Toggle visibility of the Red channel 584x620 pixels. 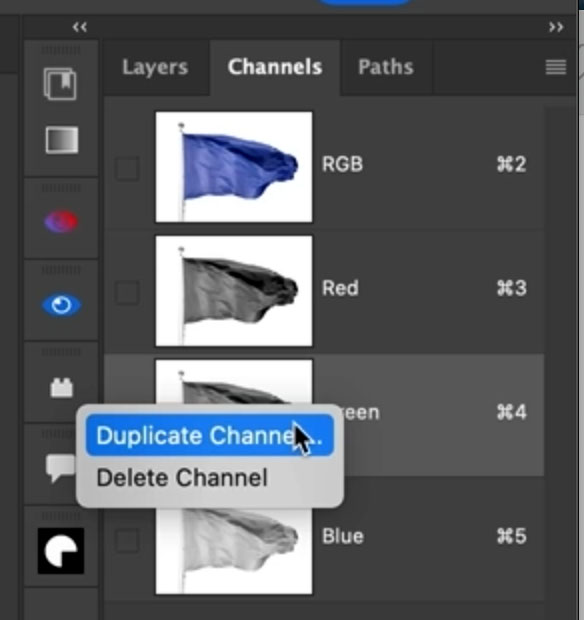click(127, 293)
